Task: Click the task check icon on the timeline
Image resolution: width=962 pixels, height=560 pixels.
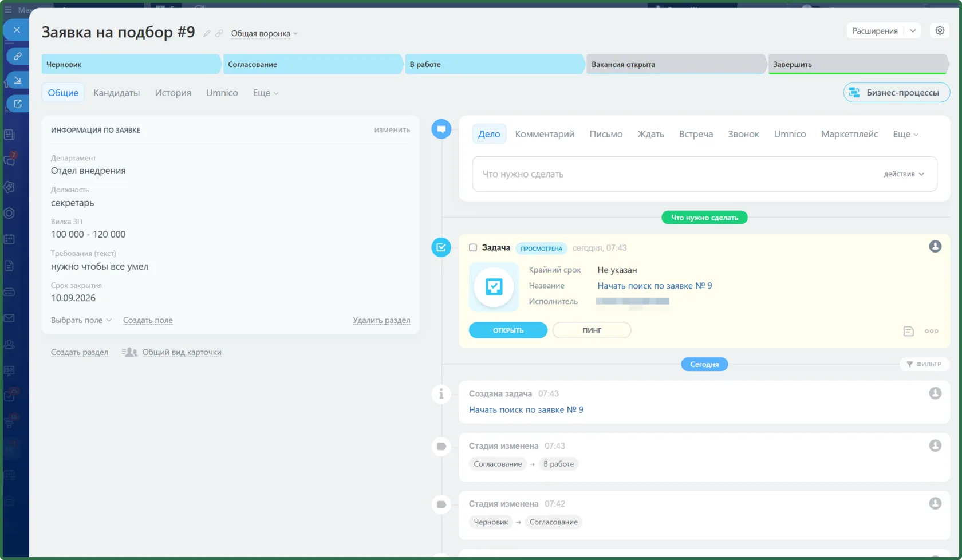Action: 441,247
